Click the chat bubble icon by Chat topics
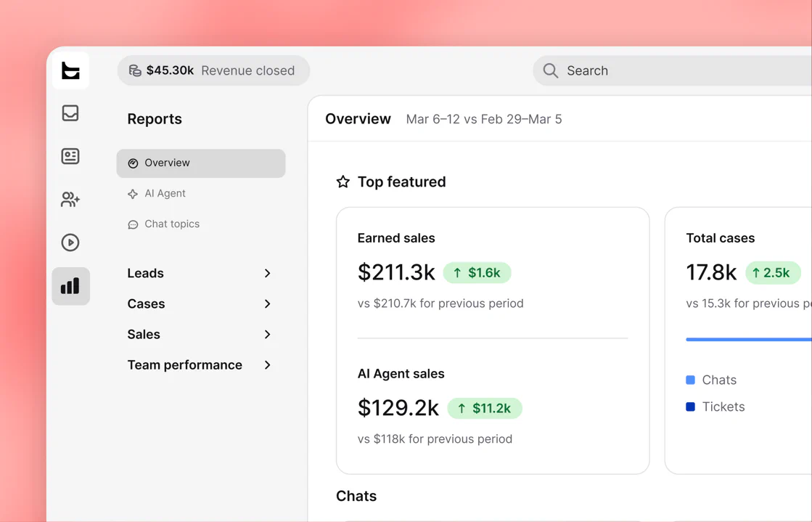 133,224
